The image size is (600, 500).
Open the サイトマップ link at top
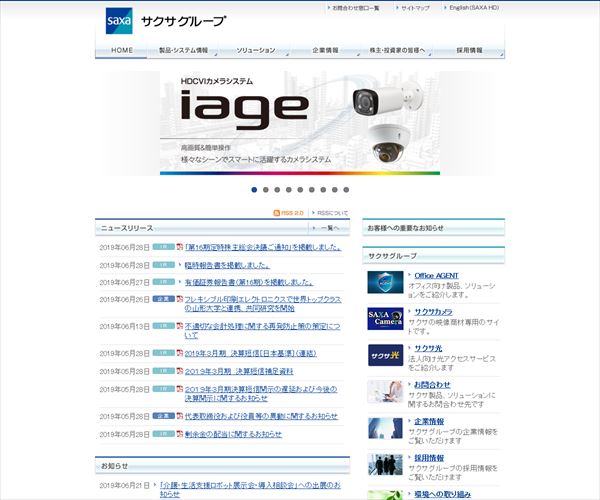[415, 8]
